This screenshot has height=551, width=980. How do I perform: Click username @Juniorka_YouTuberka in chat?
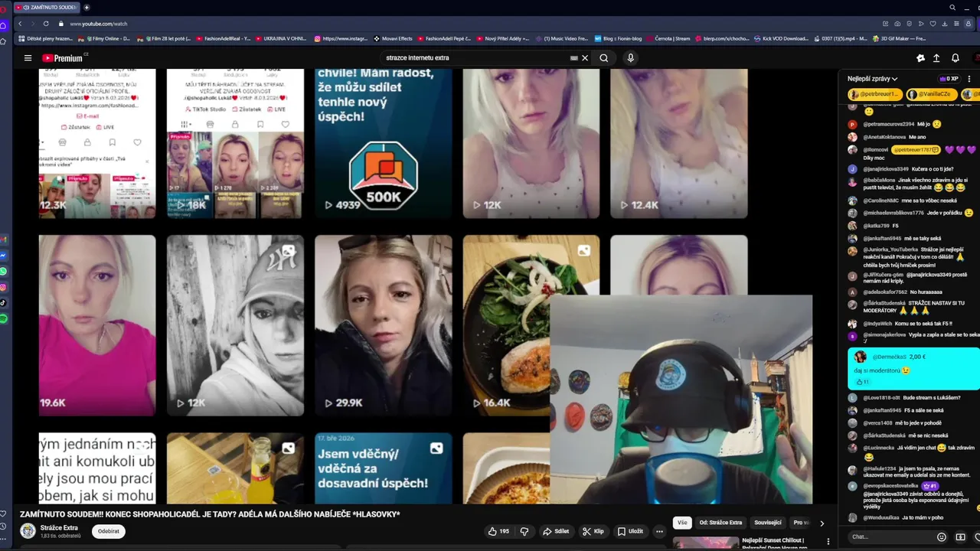[891, 249]
